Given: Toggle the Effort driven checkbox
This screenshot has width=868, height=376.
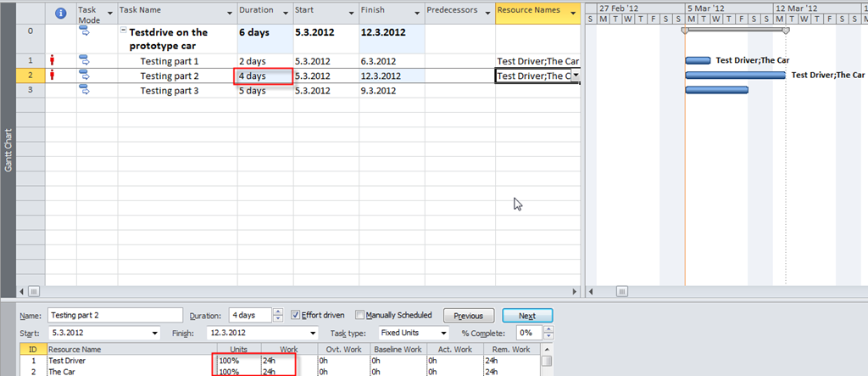Looking at the screenshot, I should coord(296,315).
